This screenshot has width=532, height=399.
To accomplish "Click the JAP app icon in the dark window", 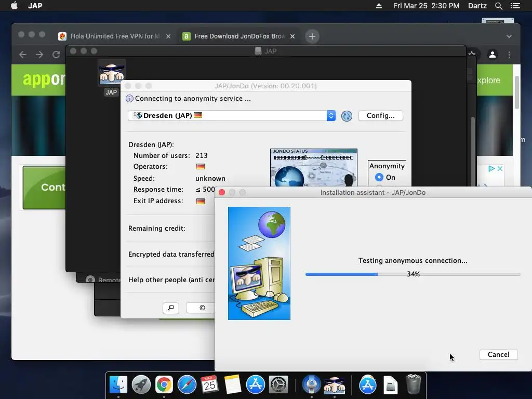I will 111,73.
